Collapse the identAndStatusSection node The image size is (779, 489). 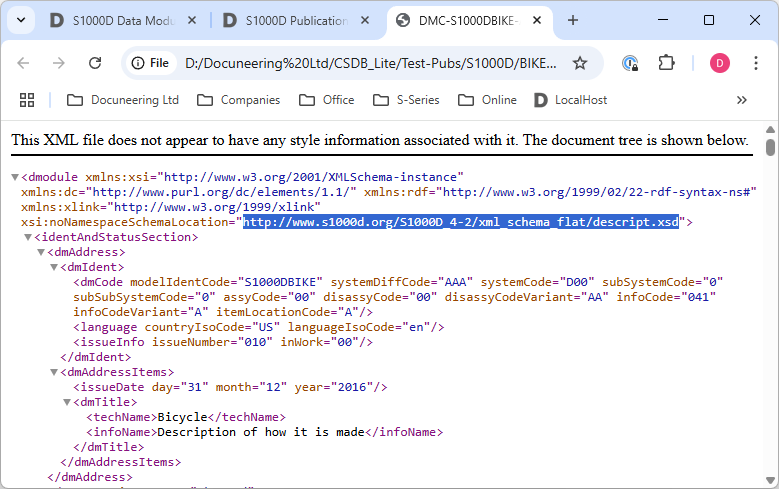point(28,237)
